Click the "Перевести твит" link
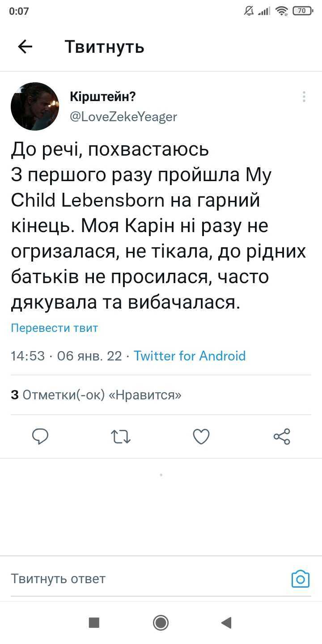 point(55,328)
